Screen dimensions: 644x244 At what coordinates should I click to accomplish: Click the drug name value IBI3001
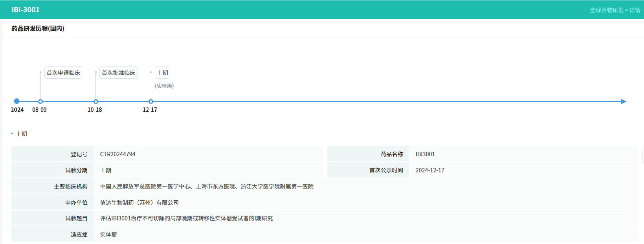coord(425,154)
